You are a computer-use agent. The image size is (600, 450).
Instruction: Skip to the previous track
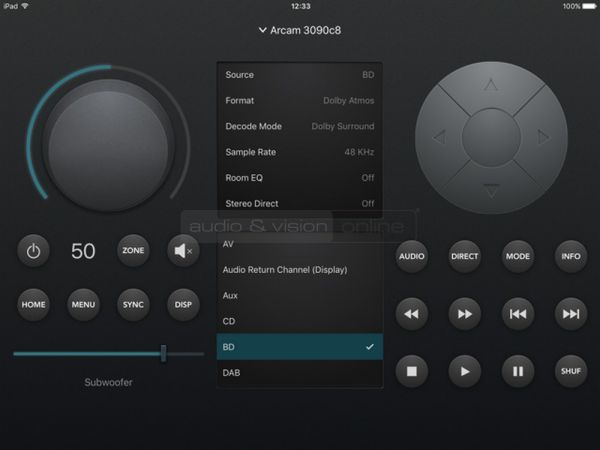(518, 314)
